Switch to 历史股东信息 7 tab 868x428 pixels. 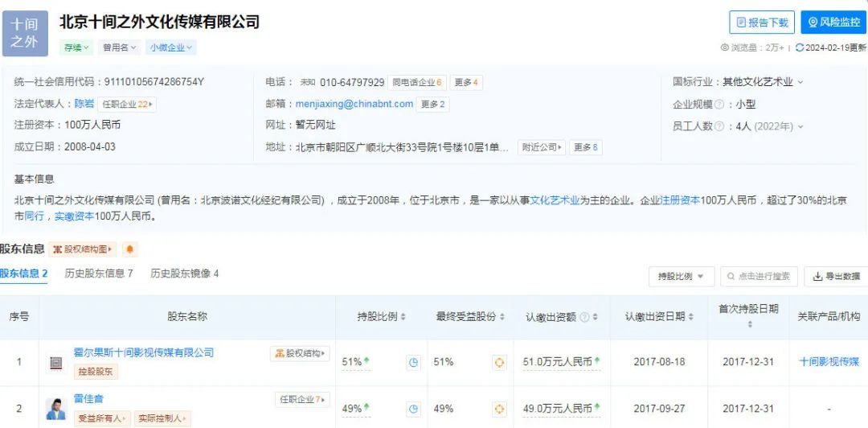99,274
